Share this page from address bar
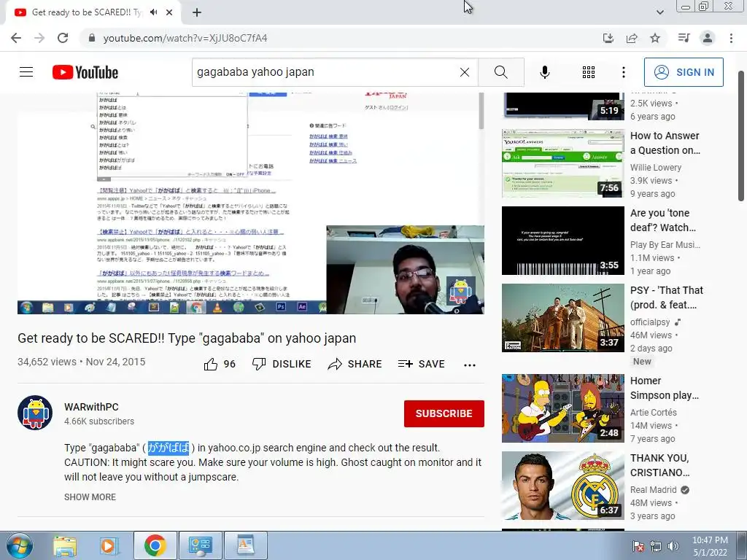 [x=632, y=38]
